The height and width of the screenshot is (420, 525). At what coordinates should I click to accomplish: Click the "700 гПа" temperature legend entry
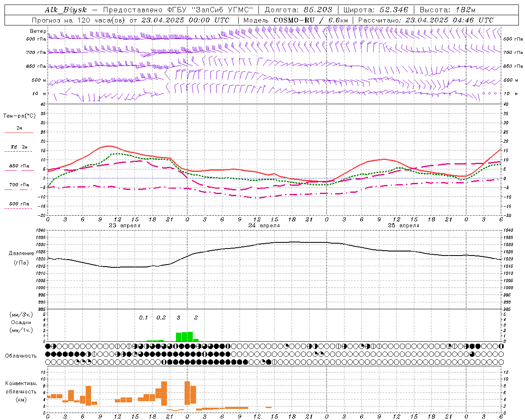tap(19, 185)
